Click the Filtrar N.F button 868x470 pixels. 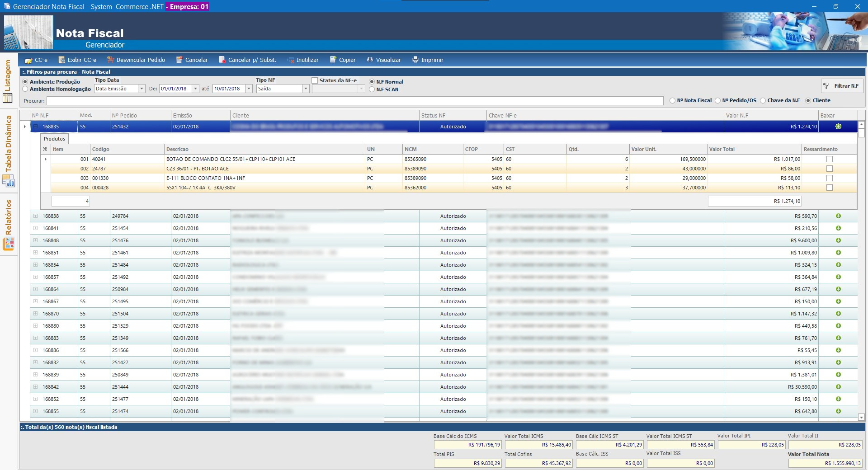tap(842, 86)
